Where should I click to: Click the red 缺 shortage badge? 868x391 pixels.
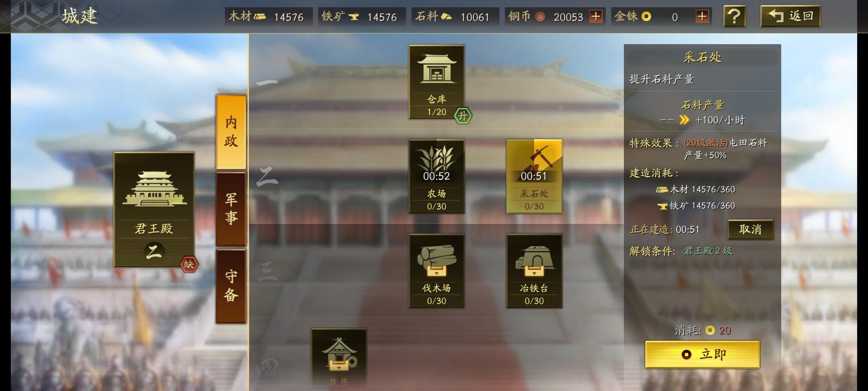tap(189, 264)
